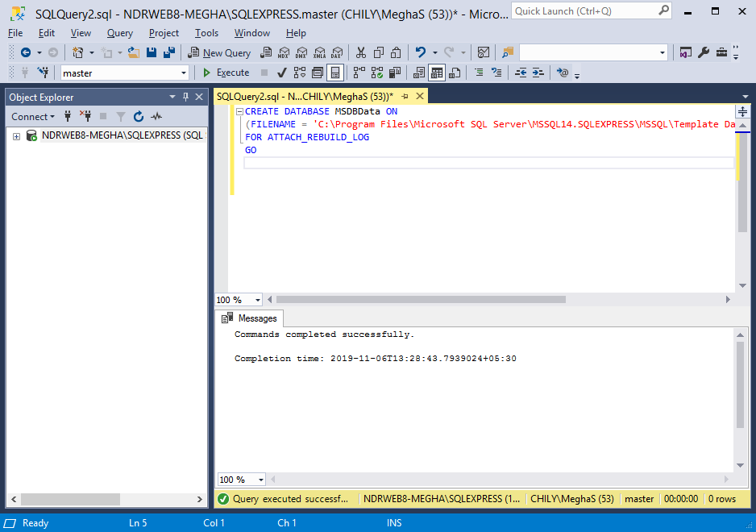
Task: Open the master database dropdown
Action: pos(183,73)
